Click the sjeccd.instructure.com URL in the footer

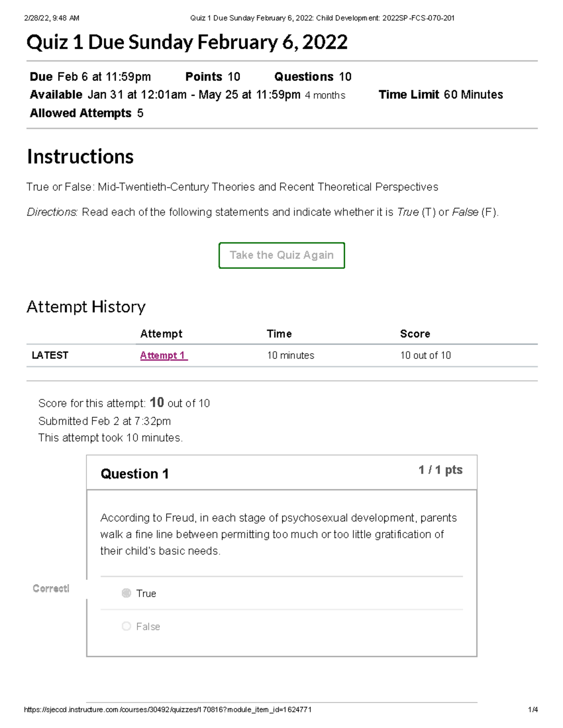(167, 710)
